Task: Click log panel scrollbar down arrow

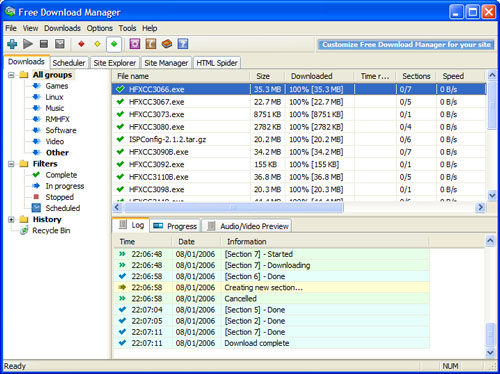Action: click(x=490, y=353)
